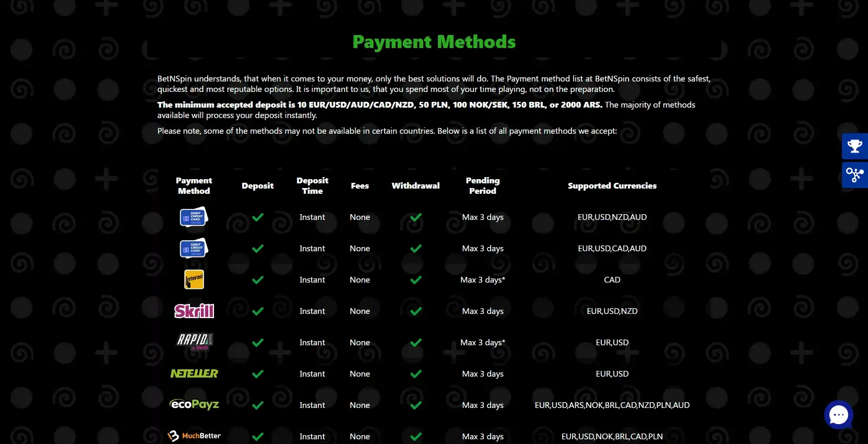Image resolution: width=868 pixels, height=444 pixels.
Task: Click the Neteller withdrawal checkmark
Action: [x=416, y=374]
